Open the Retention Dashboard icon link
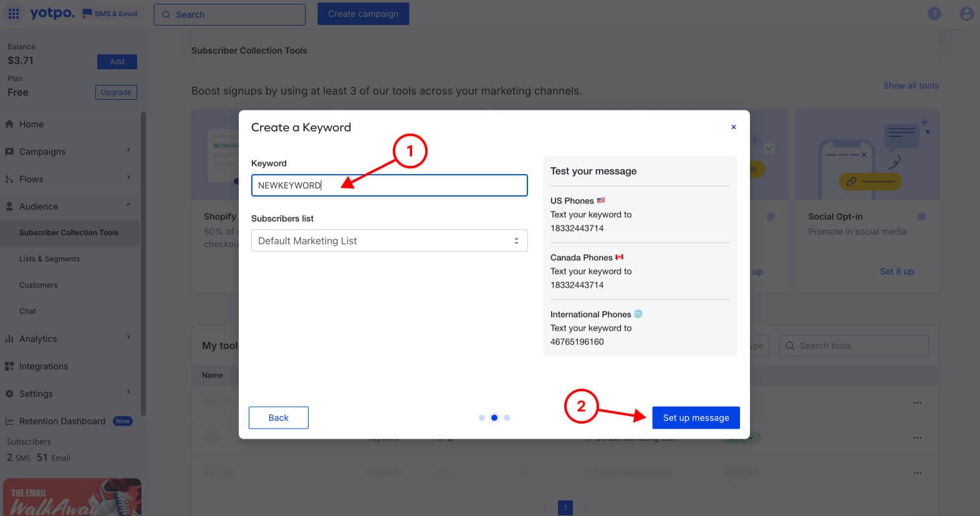The image size is (980, 516). [x=9, y=421]
